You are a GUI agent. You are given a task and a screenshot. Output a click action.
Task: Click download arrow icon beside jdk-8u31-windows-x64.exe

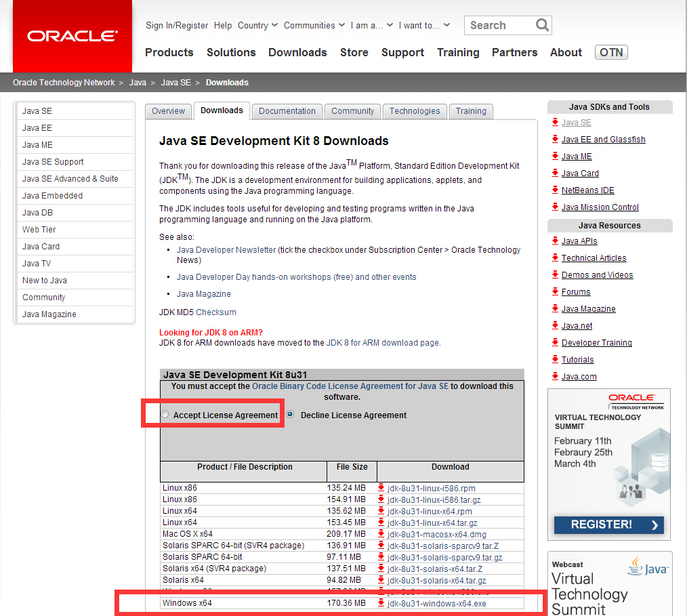click(381, 603)
